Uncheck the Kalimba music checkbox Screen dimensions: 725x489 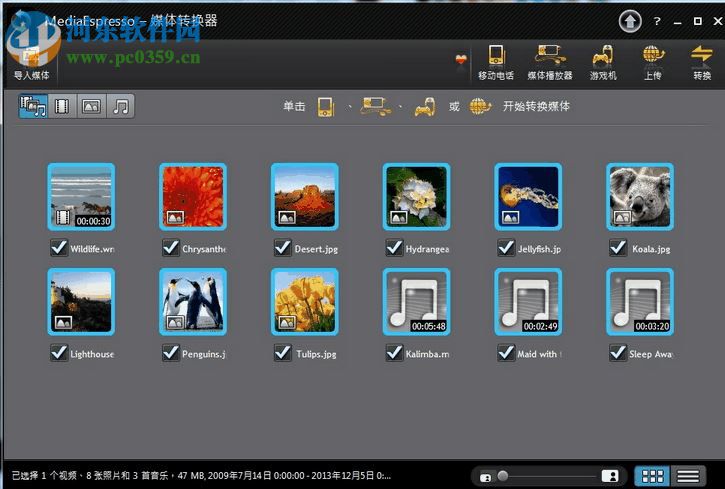(x=394, y=353)
